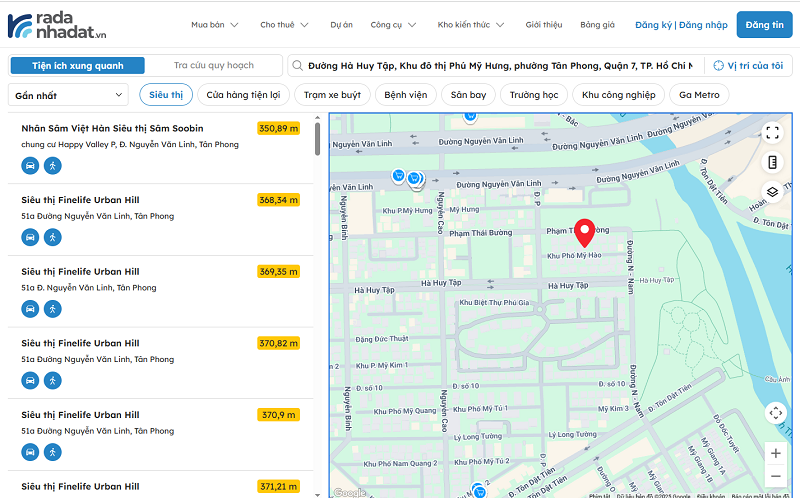
Task: Recenter map with the pan control
Action: tap(775, 412)
